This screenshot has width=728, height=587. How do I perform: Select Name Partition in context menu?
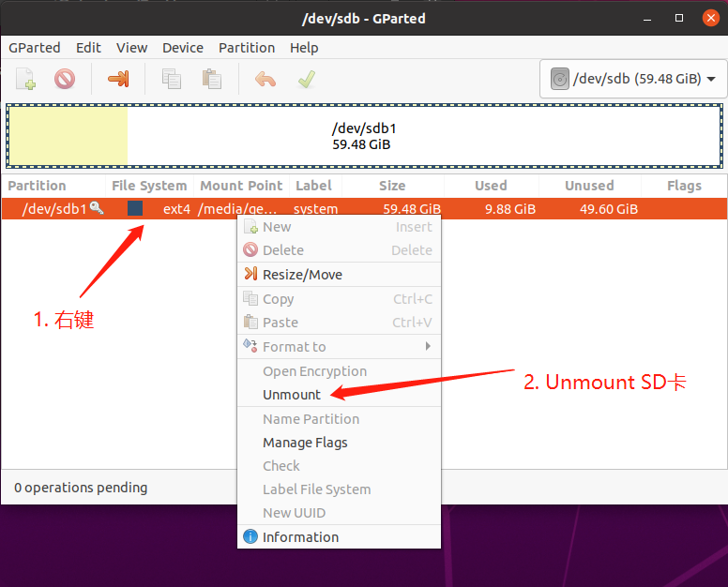click(339, 419)
